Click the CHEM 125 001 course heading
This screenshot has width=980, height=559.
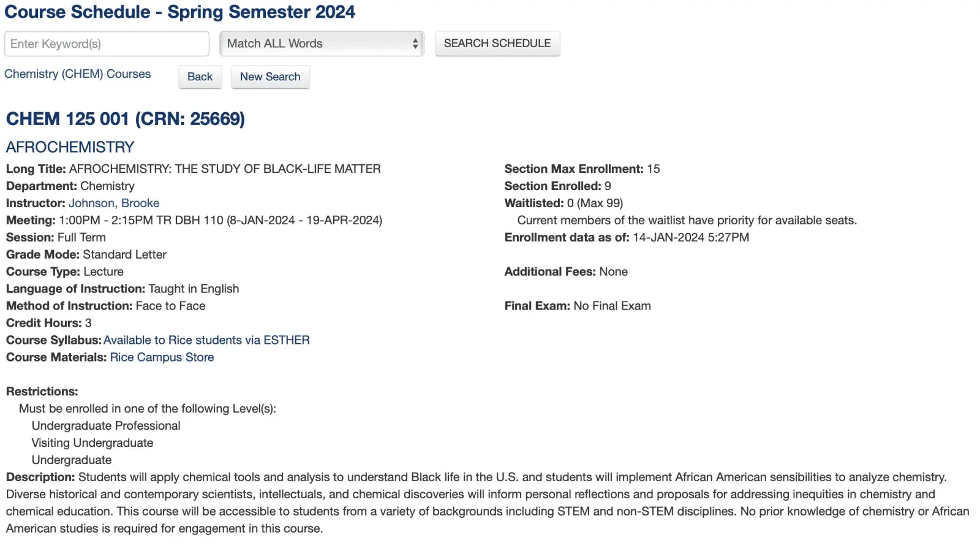(126, 119)
